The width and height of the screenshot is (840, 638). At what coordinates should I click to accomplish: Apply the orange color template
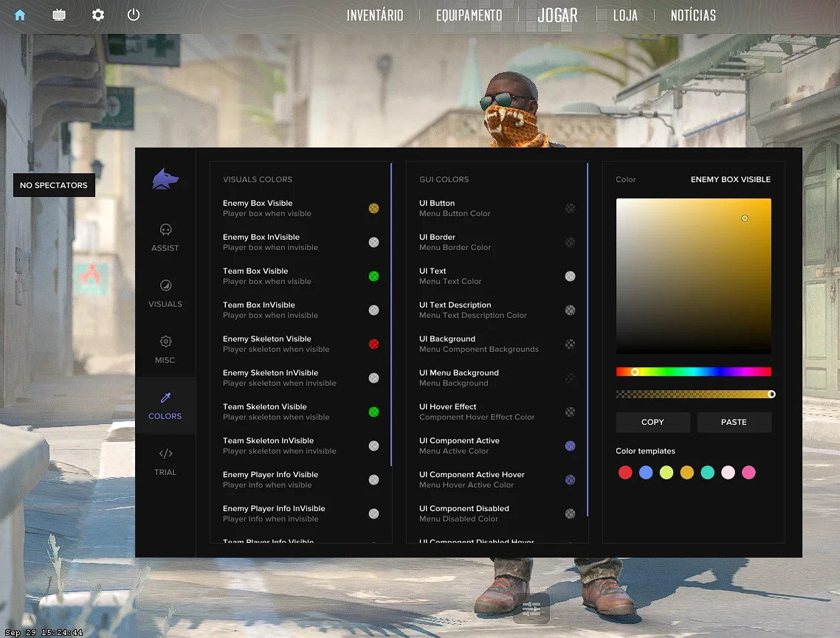tap(686, 473)
